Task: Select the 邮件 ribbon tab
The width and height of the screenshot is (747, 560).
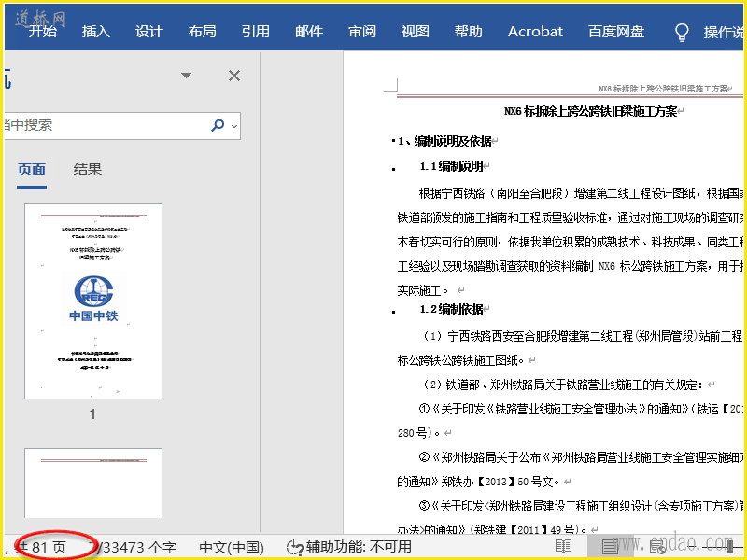Action: point(309,32)
